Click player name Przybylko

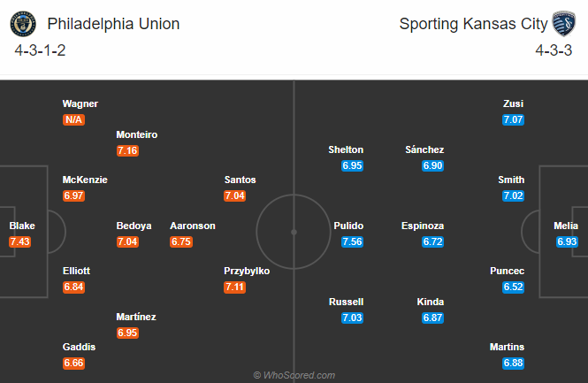pos(247,271)
